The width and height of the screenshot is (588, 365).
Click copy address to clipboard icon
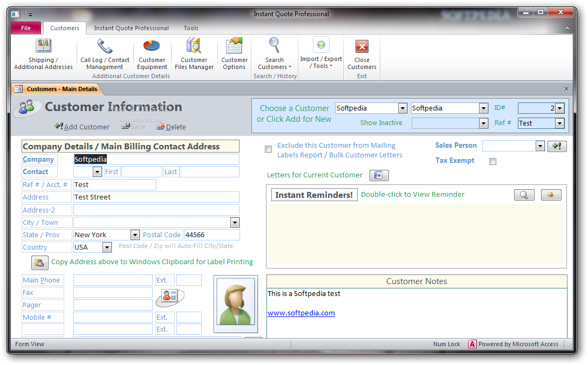point(40,263)
